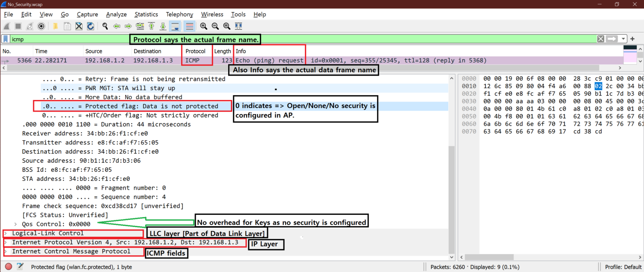Select the Stop capture icon
Viewport: 644px width, 272px height.
click(x=17, y=26)
